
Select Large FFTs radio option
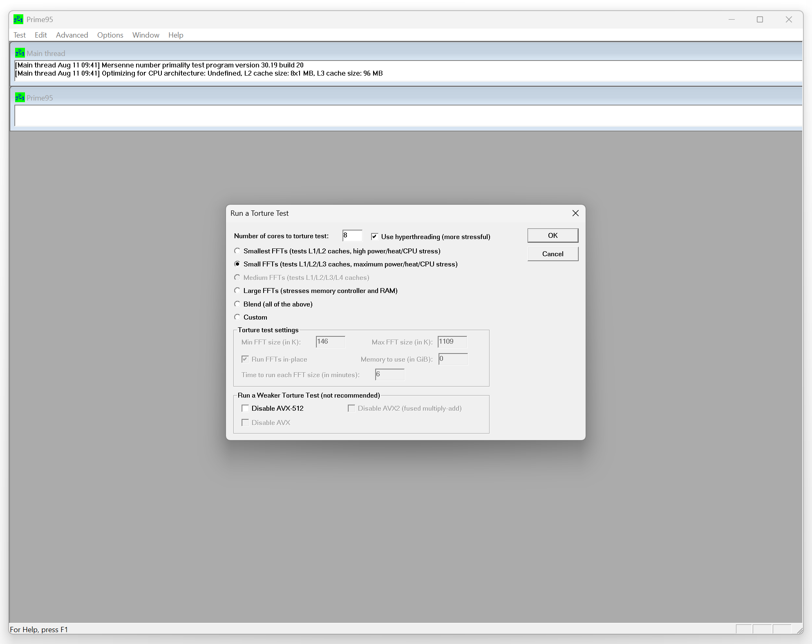click(x=237, y=291)
